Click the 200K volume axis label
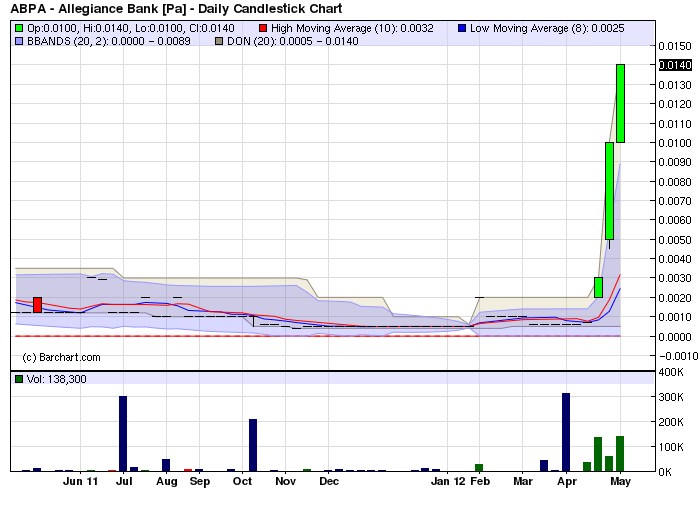 click(x=671, y=422)
